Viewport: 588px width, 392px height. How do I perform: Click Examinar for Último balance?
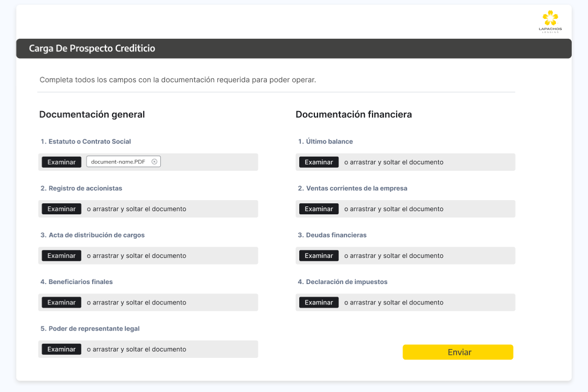[319, 162]
